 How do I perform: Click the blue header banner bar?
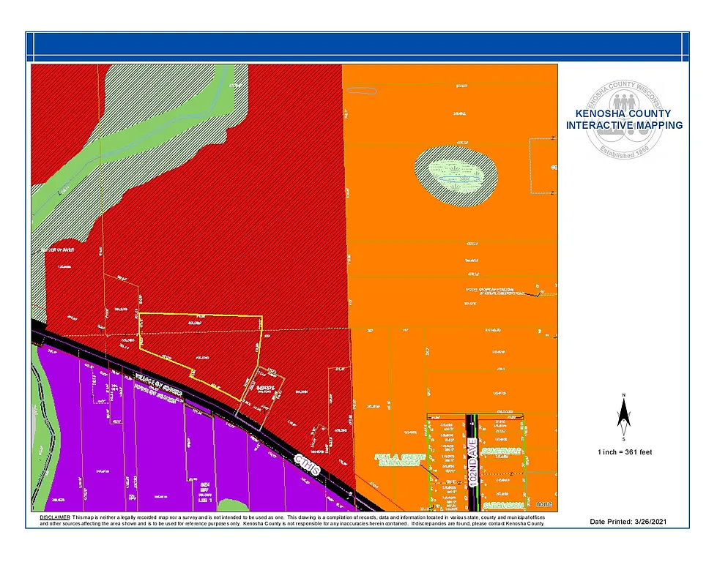click(357, 47)
